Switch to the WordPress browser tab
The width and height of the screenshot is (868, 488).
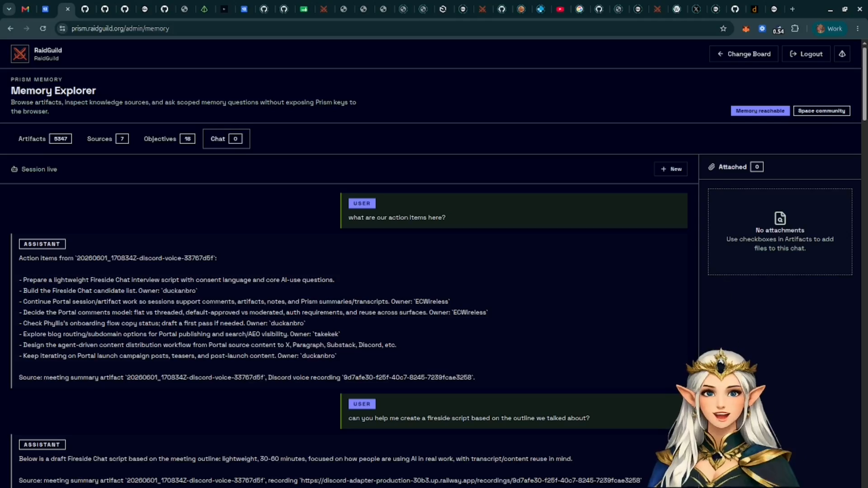pyautogui.click(x=677, y=9)
